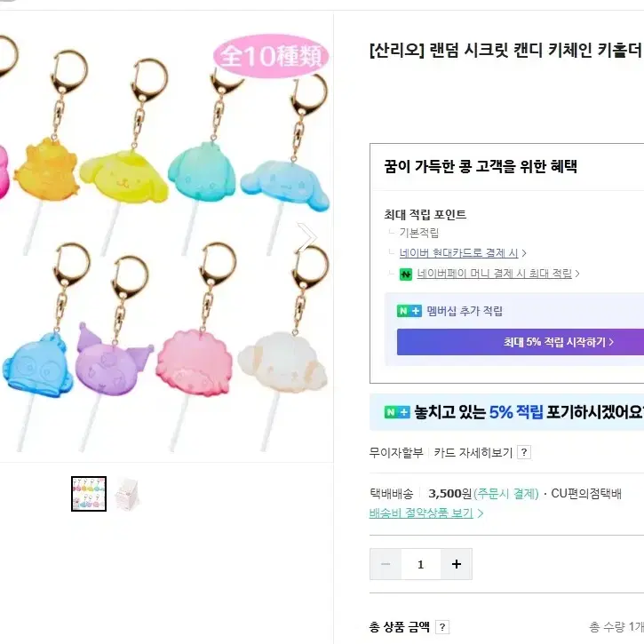This screenshot has width=644, height=644.
Task: Click the N+ membership badge icon
Action: click(x=409, y=311)
